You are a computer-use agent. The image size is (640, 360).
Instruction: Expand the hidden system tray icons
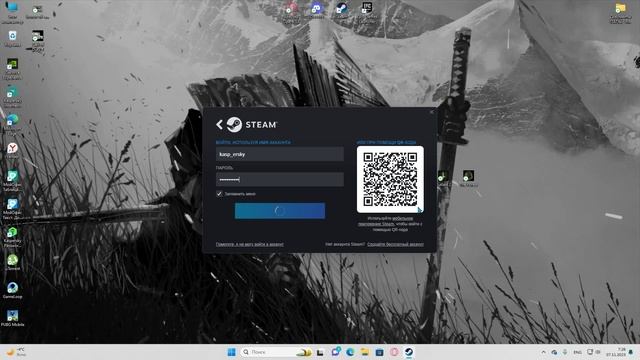pos(543,352)
